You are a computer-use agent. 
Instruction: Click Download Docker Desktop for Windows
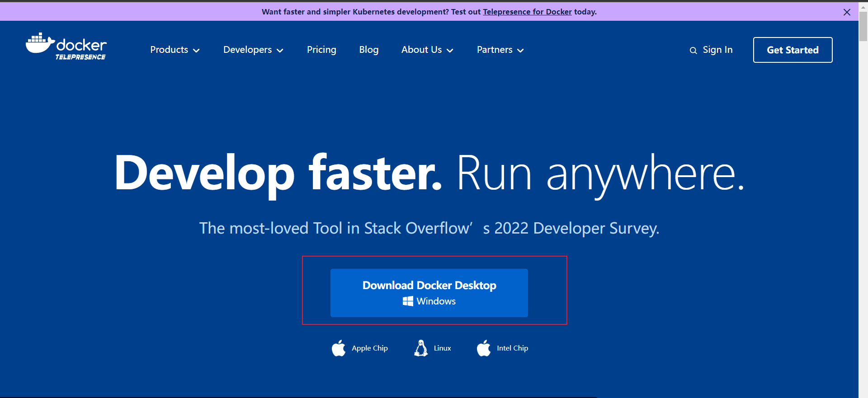[429, 293]
